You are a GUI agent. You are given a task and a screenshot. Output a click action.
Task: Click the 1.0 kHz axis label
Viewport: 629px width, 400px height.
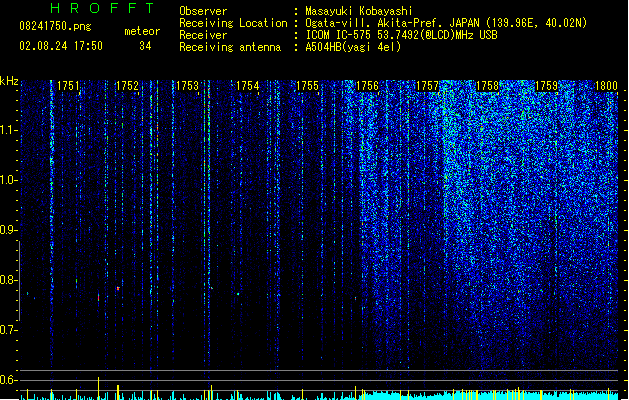(x=8, y=180)
